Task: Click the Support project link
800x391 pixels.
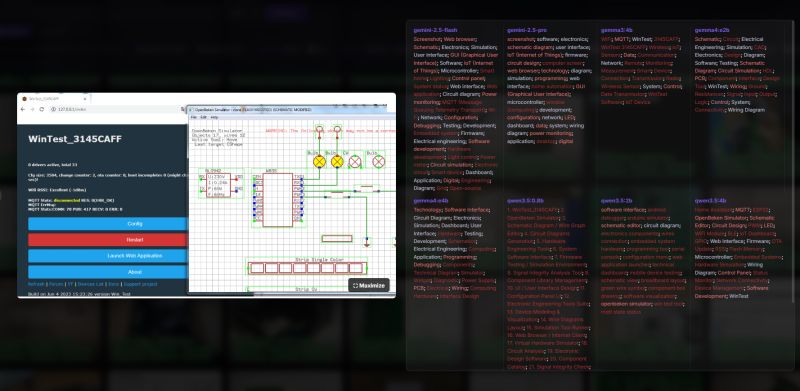Action: [x=140, y=284]
